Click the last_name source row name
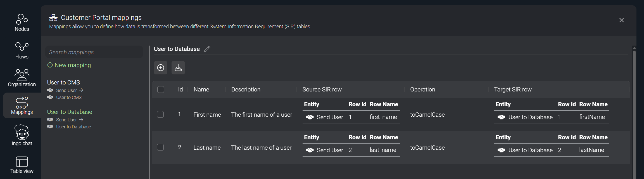Image resolution: width=644 pixels, height=179 pixels. [x=383, y=150]
